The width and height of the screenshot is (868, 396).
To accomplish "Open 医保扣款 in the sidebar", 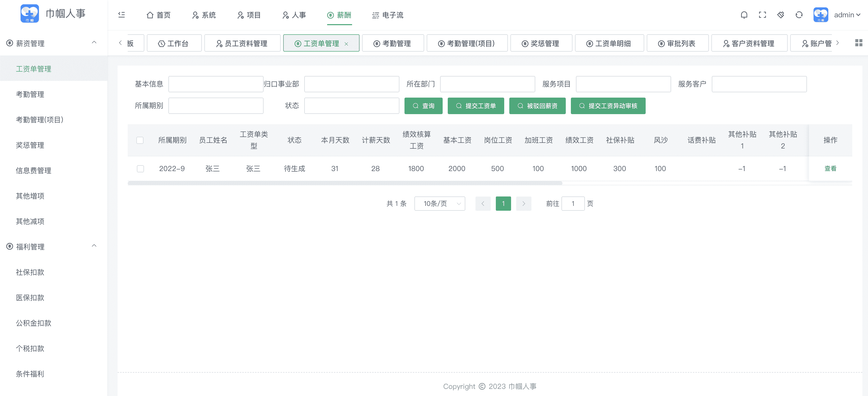I will (54, 298).
